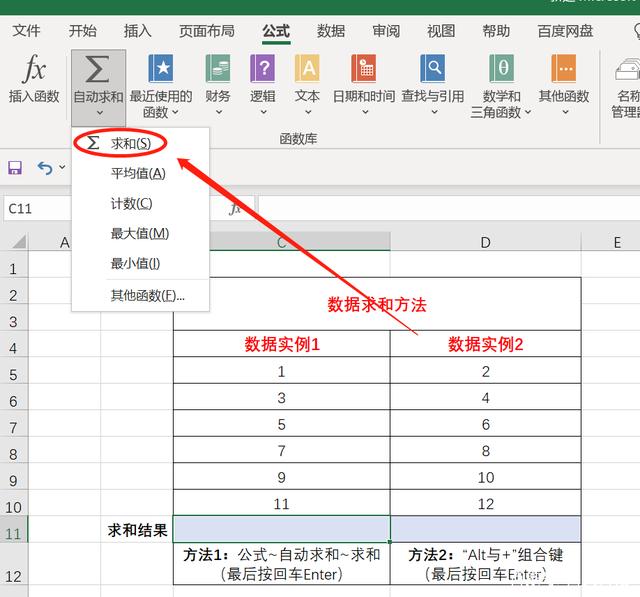Open More Functions (其他函数) ribbon icon
The image size is (640, 597).
coord(564,69)
